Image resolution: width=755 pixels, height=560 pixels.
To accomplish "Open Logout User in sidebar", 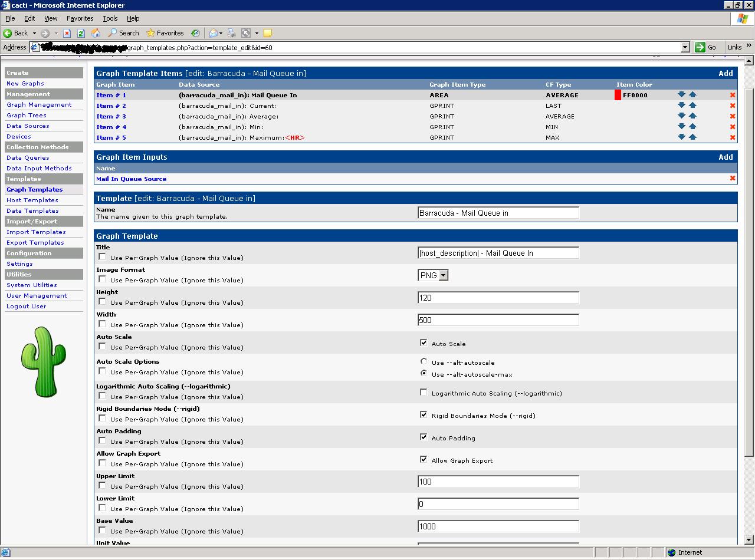I will click(26, 306).
